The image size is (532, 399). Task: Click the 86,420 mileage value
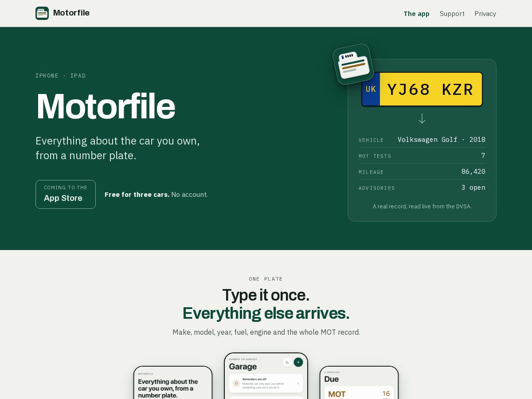473,172
